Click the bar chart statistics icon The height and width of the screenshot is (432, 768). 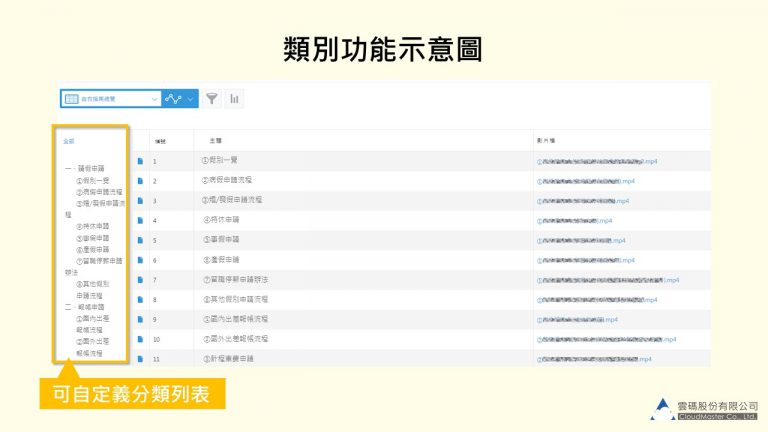(235, 99)
